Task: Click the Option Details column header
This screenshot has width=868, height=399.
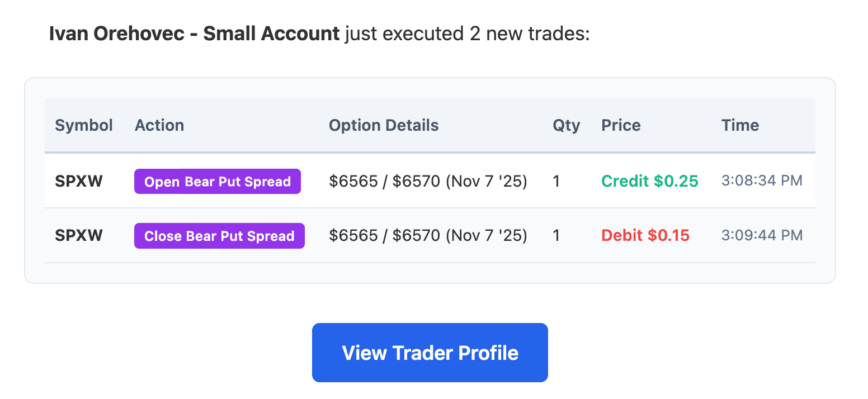Action: click(x=384, y=125)
